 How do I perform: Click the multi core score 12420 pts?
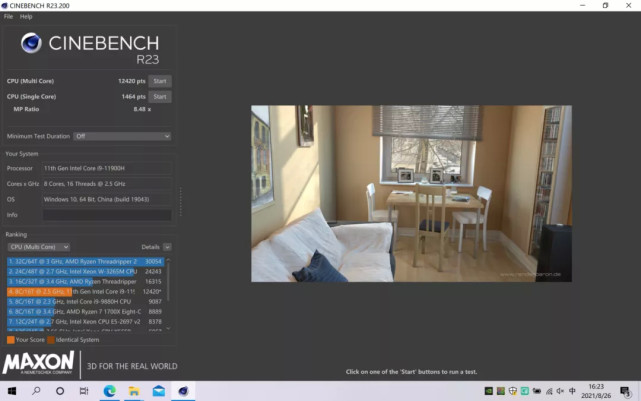[x=132, y=81]
